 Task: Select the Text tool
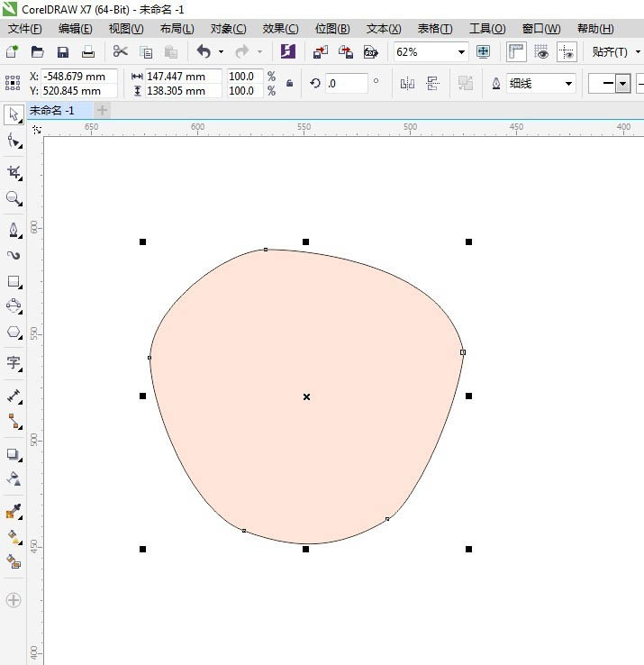[14, 363]
